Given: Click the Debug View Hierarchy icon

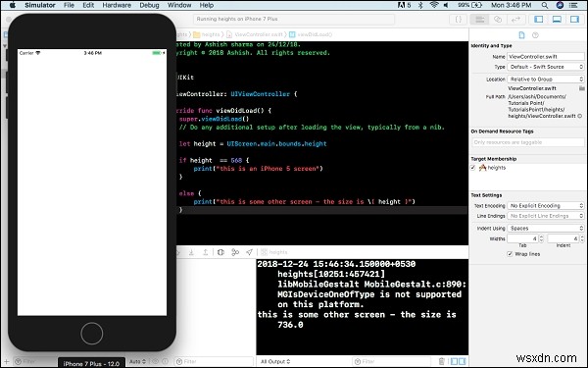Looking at the screenshot, I should 220,252.
